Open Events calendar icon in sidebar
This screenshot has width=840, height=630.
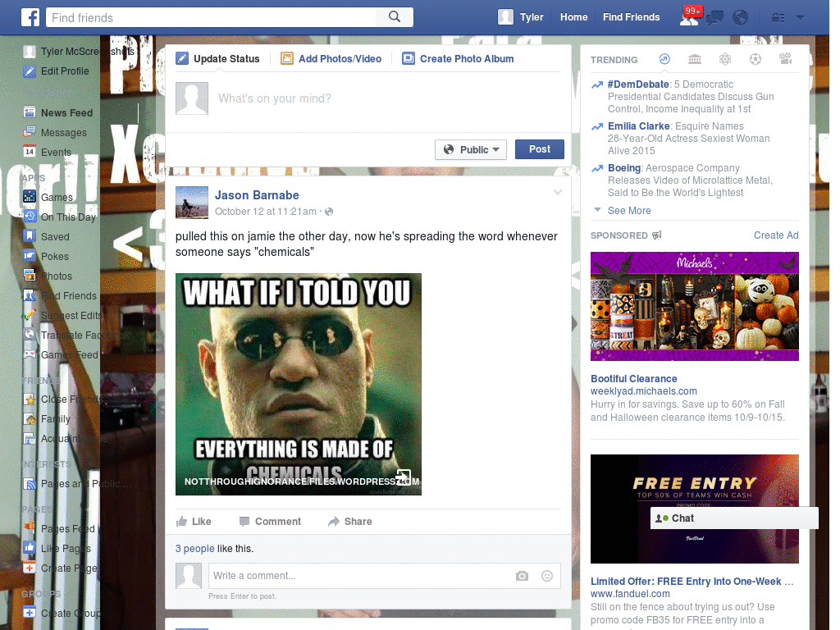point(30,152)
